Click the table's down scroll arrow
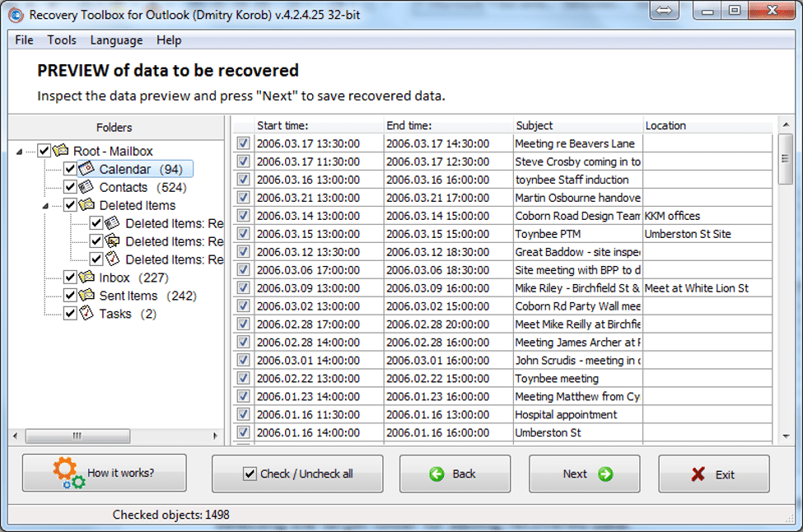803x532 pixels. 786,436
